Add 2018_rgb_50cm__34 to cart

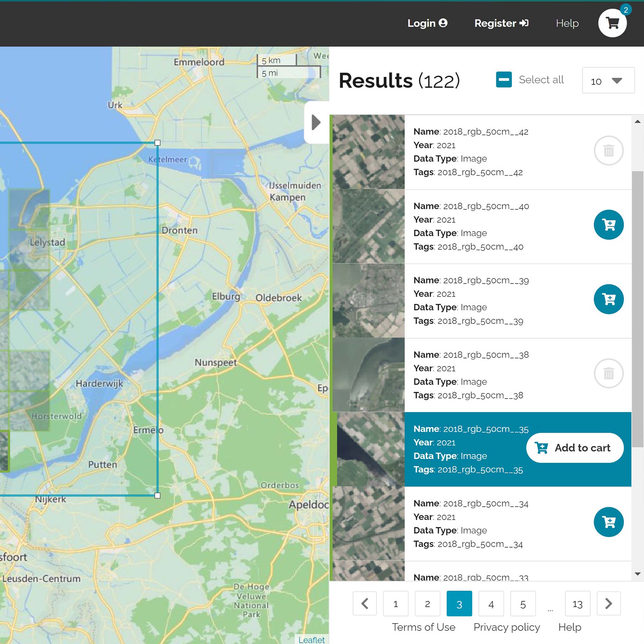tap(608, 522)
